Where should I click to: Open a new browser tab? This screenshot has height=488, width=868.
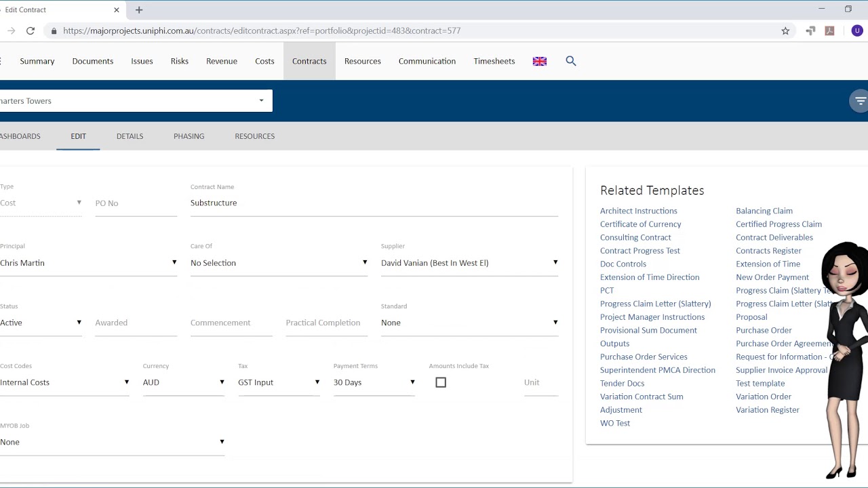tap(139, 9)
